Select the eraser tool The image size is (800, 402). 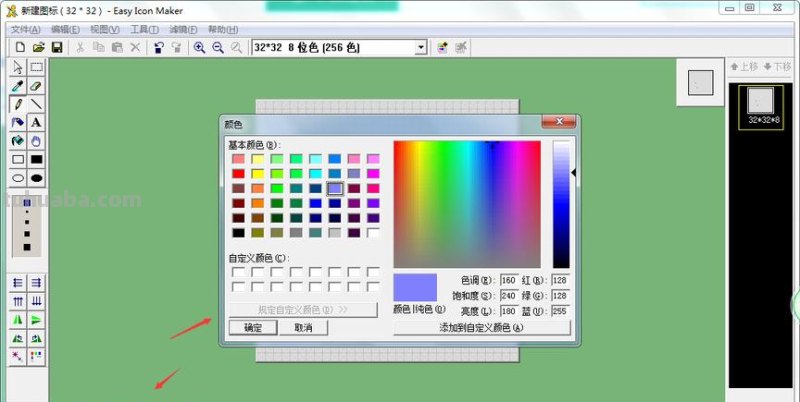(x=36, y=86)
